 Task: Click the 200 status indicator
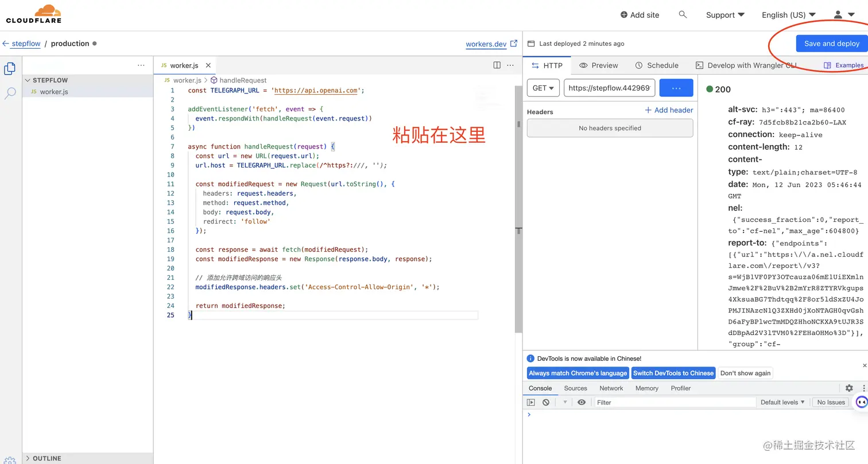point(719,89)
